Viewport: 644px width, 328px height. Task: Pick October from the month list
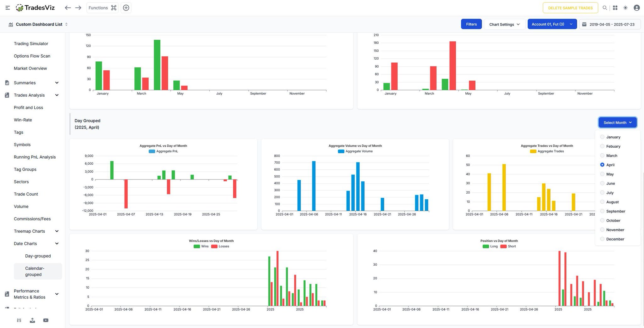tap(610, 220)
